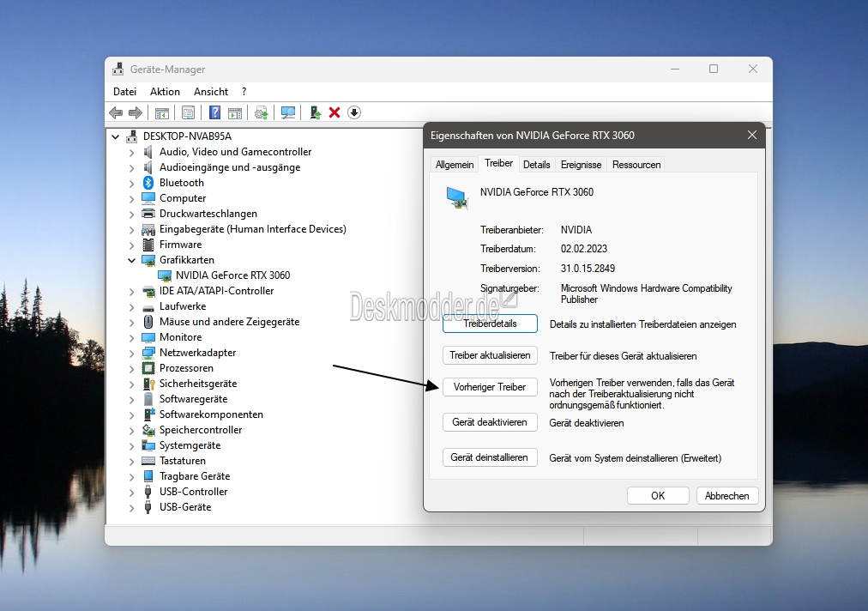Viewport: 868px width, 611px height.
Task: Toggle the action pane toolbar icon
Action: [x=235, y=113]
